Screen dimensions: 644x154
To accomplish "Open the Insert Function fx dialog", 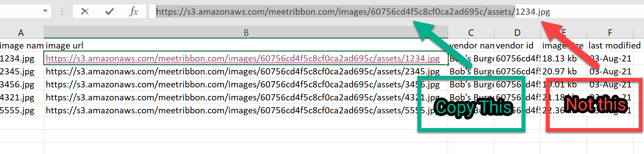I will 134,12.
